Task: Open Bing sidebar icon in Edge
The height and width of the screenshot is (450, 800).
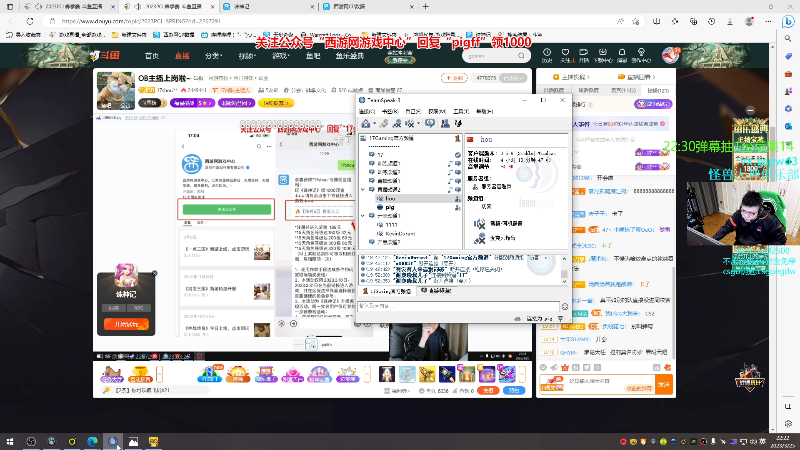Action: coord(788,21)
